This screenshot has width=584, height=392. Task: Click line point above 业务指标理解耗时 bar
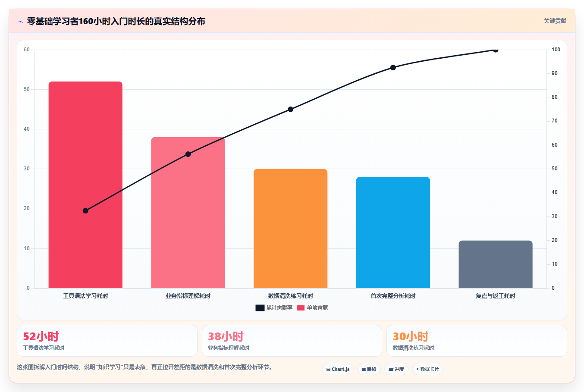[188, 154]
